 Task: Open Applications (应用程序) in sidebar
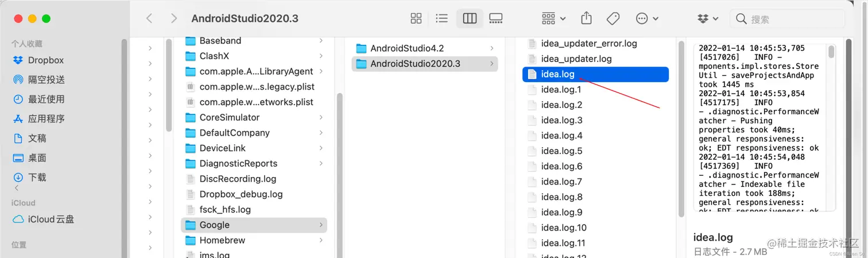click(x=38, y=119)
